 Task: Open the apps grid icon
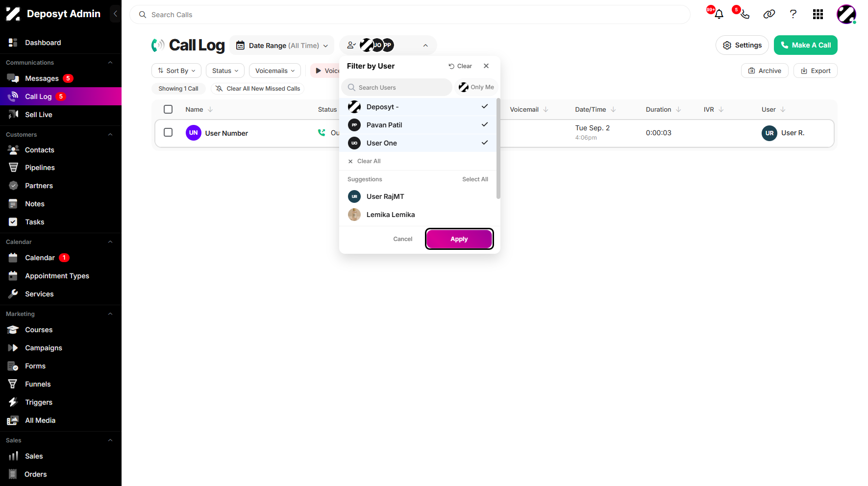coord(818,14)
